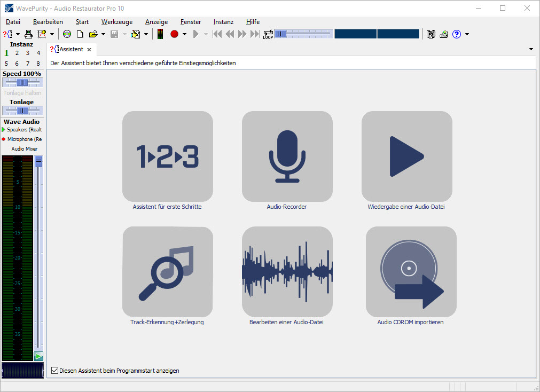Open the assistant icon's dropdown arrow

(18, 34)
